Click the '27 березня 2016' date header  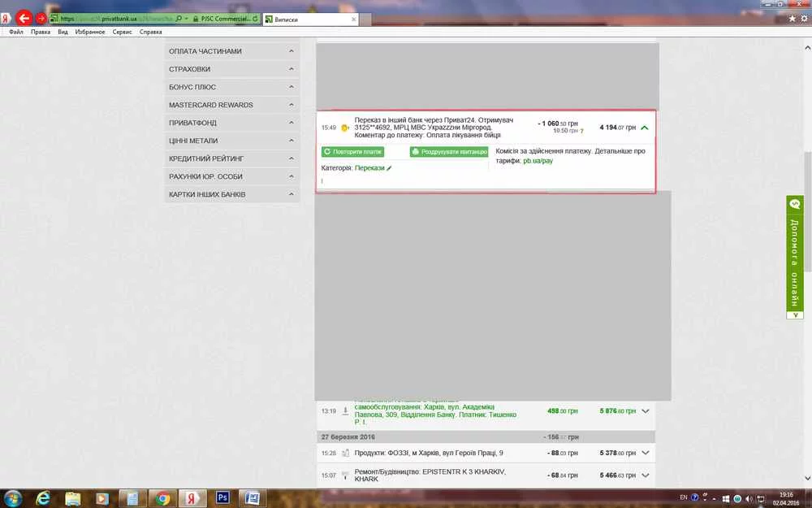point(348,437)
